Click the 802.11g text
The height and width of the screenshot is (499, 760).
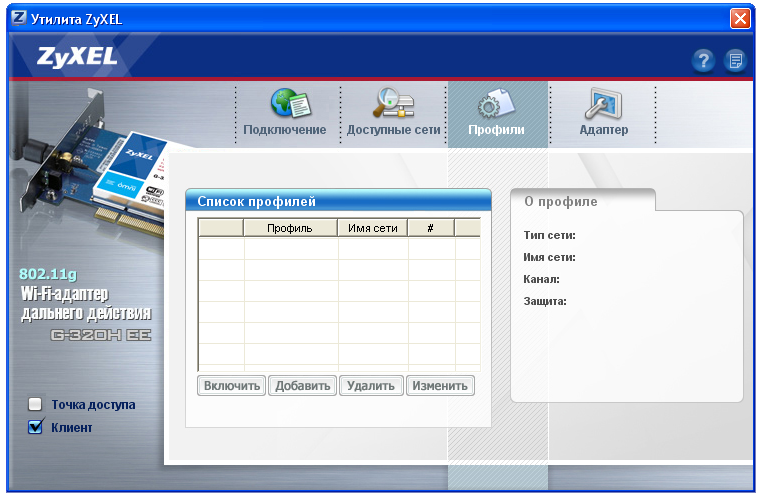[x=48, y=274]
